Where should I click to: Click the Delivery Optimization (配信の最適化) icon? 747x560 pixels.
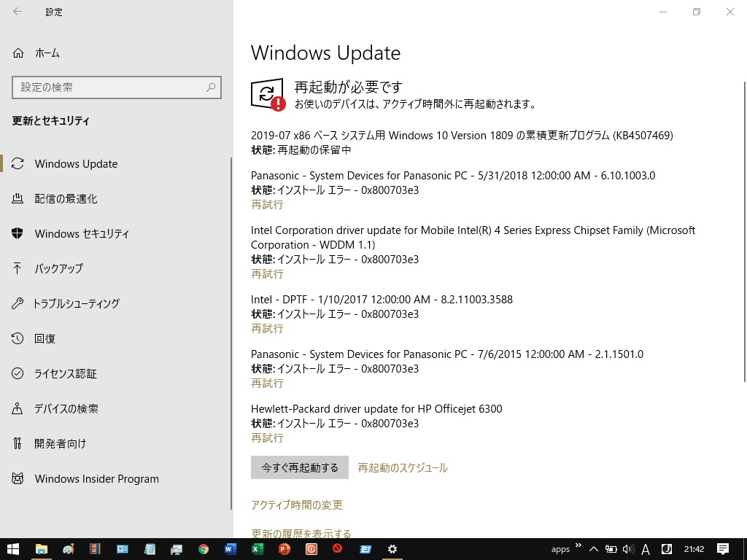coord(18,198)
